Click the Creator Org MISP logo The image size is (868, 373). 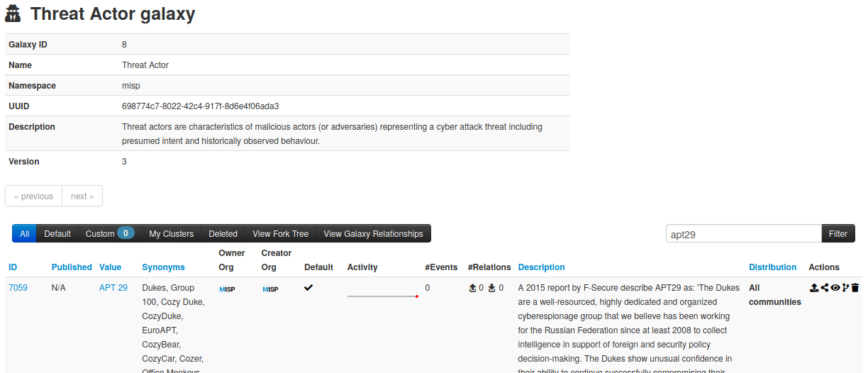tap(270, 289)
